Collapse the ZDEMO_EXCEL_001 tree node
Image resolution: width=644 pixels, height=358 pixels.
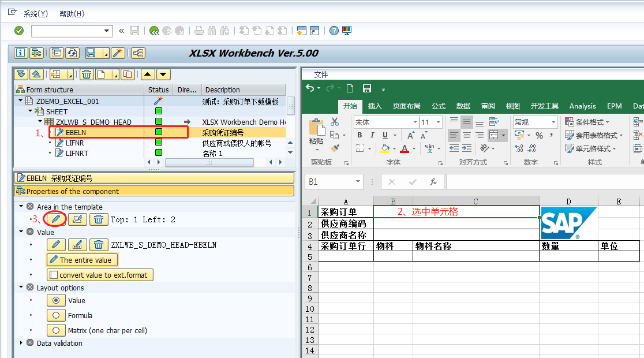point(21,100)
